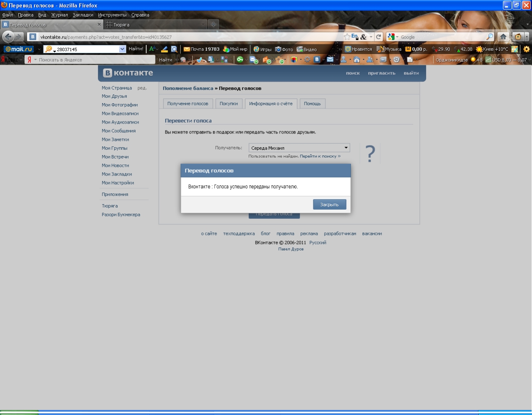Open the техподдержка footer link
The width and height of the screenshot is (532, 415).
pos(239,234)
